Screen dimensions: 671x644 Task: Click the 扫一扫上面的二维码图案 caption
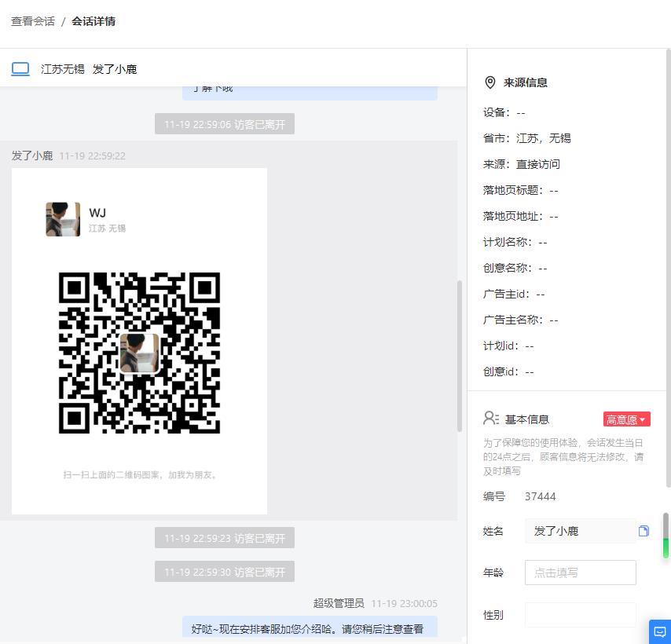click(x=140, y=474)
